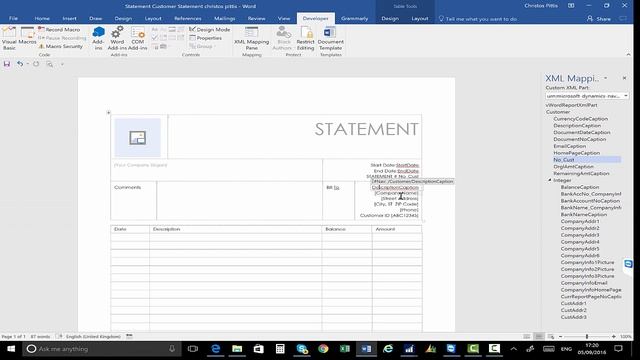Viewport: 640px width, 360px height.
Task: Click the Comments cell label
Action: [x=127, y=187]
